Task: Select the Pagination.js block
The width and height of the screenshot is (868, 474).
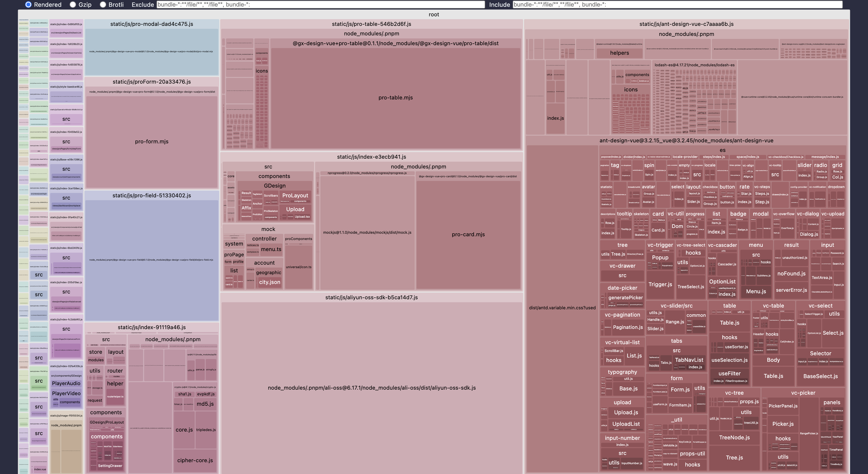Action: click(x=628, y=327)
